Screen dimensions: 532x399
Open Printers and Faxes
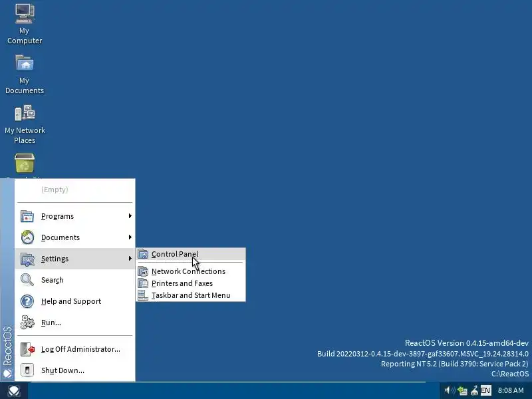(x=191, y=283)
